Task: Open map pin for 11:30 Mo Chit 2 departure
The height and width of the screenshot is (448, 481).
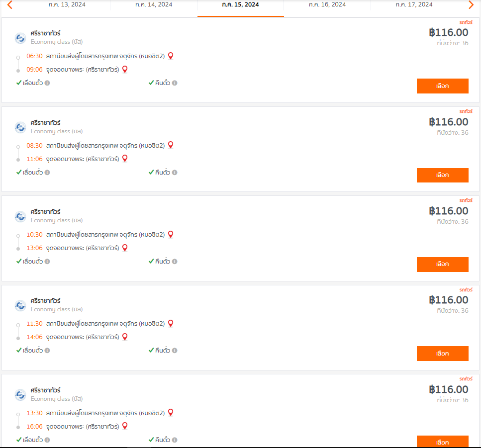Action: [x=171, y=324]
